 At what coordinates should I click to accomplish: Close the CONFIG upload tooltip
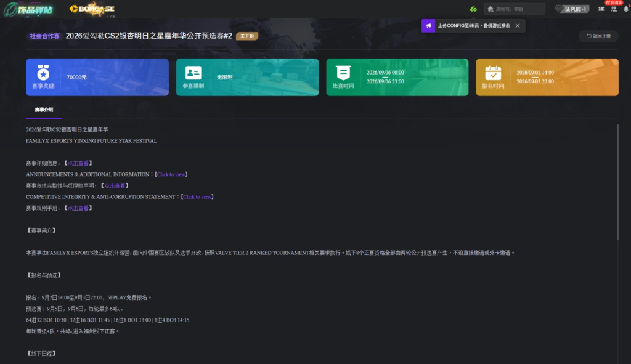coord(518,26)
